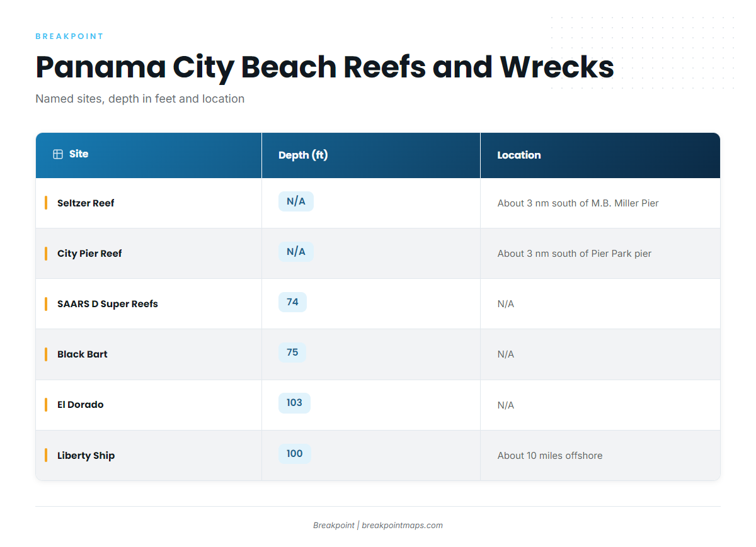Select the 75 depth value for Black Bart
Viewport: 756px width, 547px height.
click(x=292, y=352)
